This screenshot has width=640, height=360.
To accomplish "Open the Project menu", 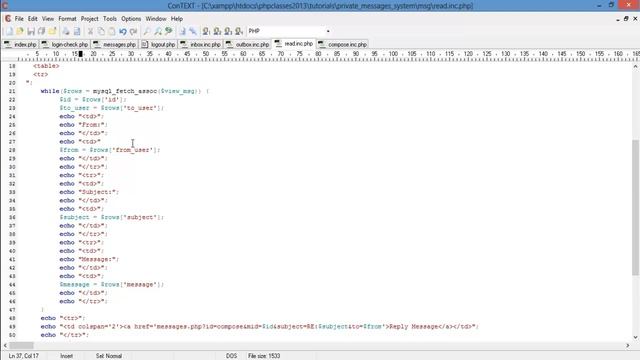I will 89,19.
